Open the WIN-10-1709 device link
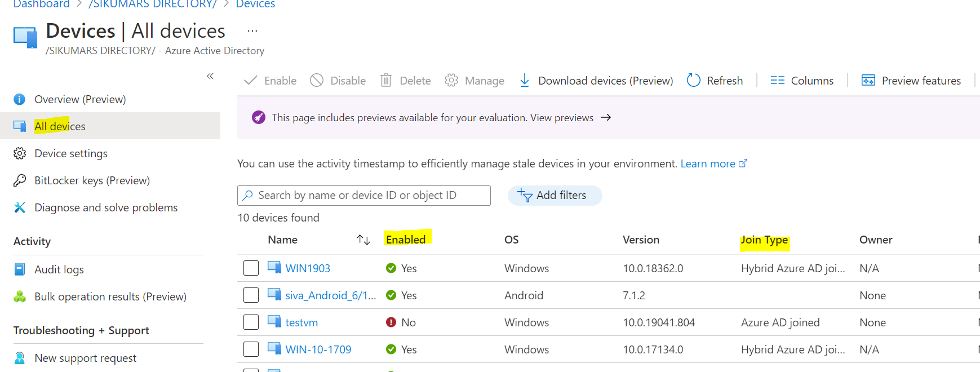This screenshot has height=372, width=980. (x=318, y=349)
